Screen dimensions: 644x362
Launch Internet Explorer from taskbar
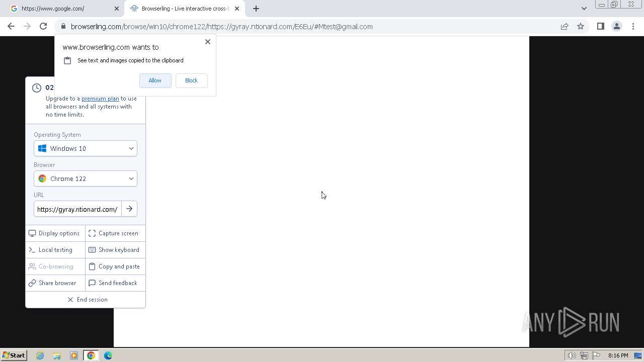click(40, 355)
